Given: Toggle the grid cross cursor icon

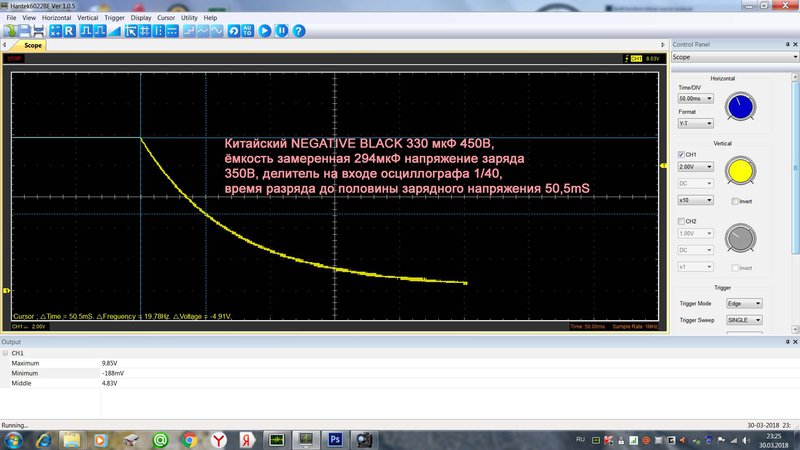Looking at the screenshot, I should point(145,31).
